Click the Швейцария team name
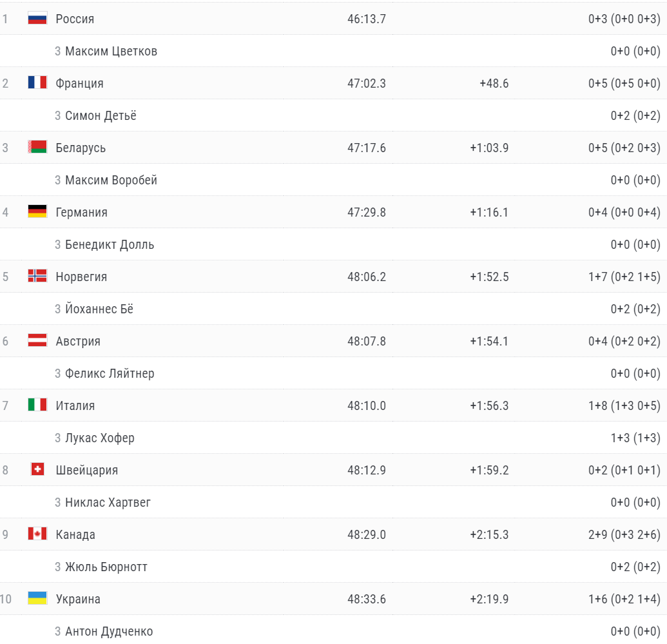Viewport: 667px width, 644px height. tap(87, 470)
